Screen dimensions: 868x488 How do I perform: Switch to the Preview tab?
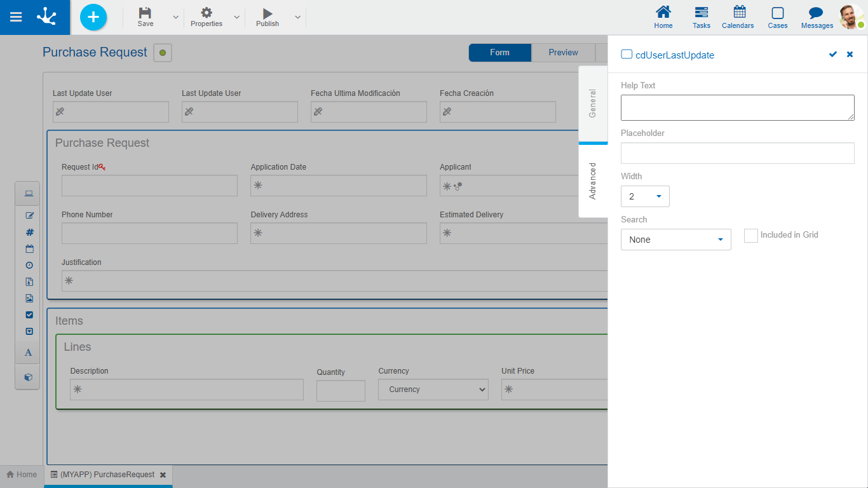tap(563, 53)
